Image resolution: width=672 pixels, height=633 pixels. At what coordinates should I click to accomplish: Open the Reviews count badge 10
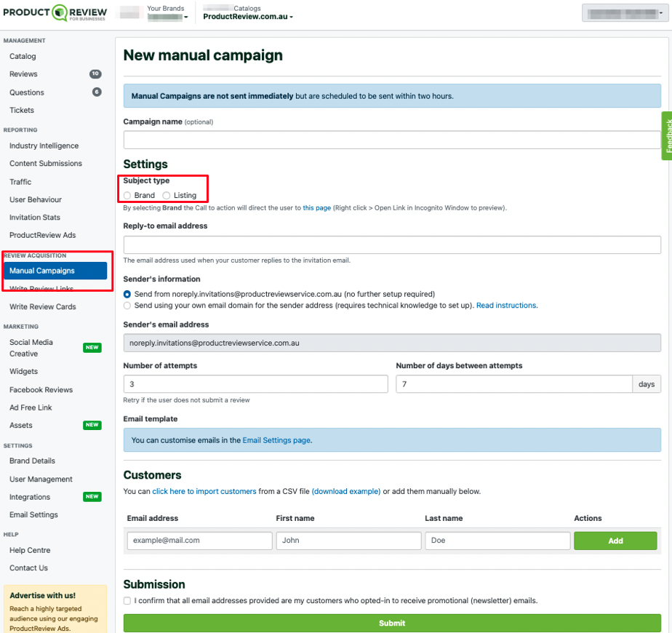(x=95, y=73)
